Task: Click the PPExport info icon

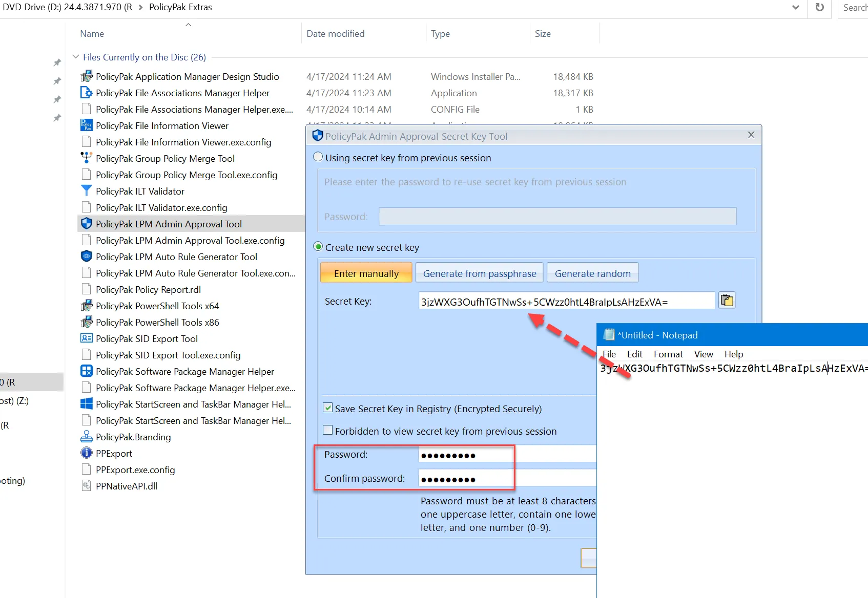Action: (x=86, y=453)
